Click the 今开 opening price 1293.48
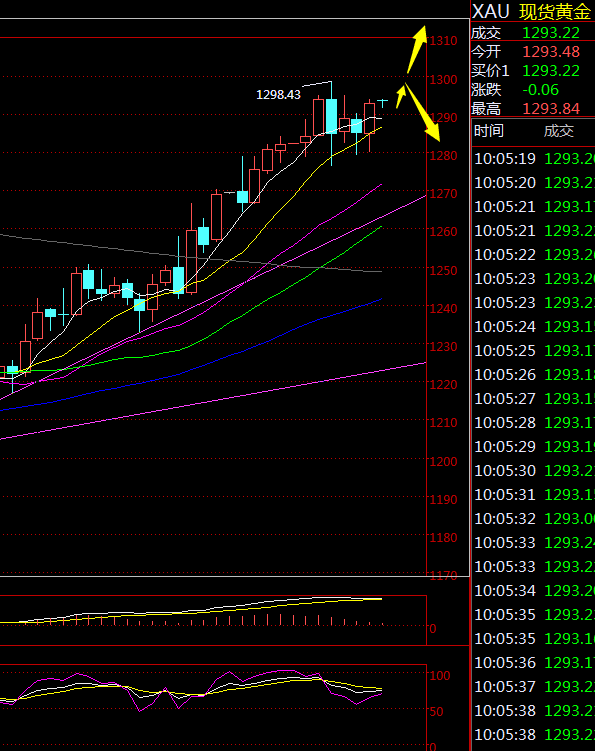Screen dimensions: 595x751 551,51
